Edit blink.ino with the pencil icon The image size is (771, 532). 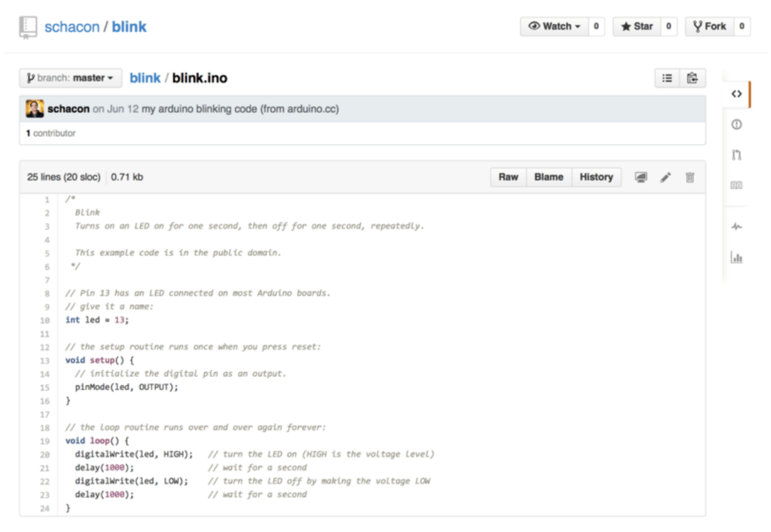click(x=666, y=177)
